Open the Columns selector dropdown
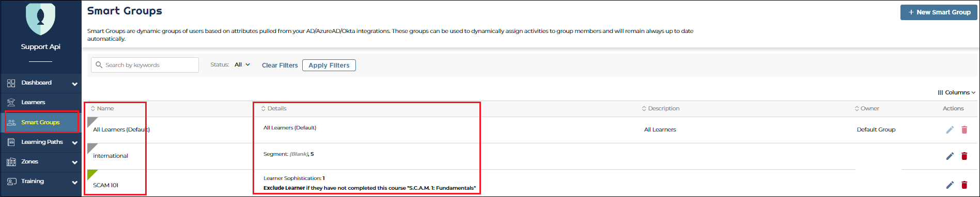The height and width of the screenshot is (197, 980). (x=956, y=92)
